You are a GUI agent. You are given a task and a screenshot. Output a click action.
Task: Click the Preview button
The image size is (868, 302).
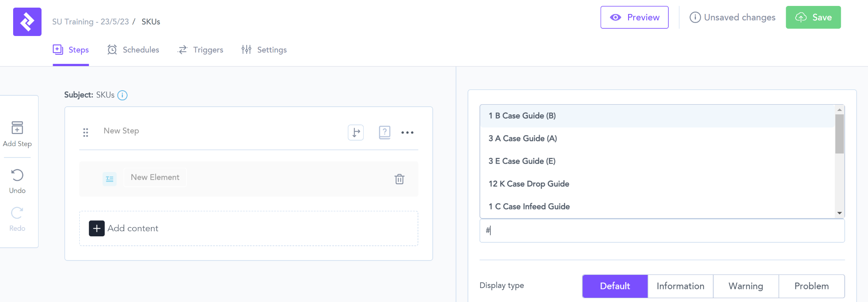tap(634, 17)
